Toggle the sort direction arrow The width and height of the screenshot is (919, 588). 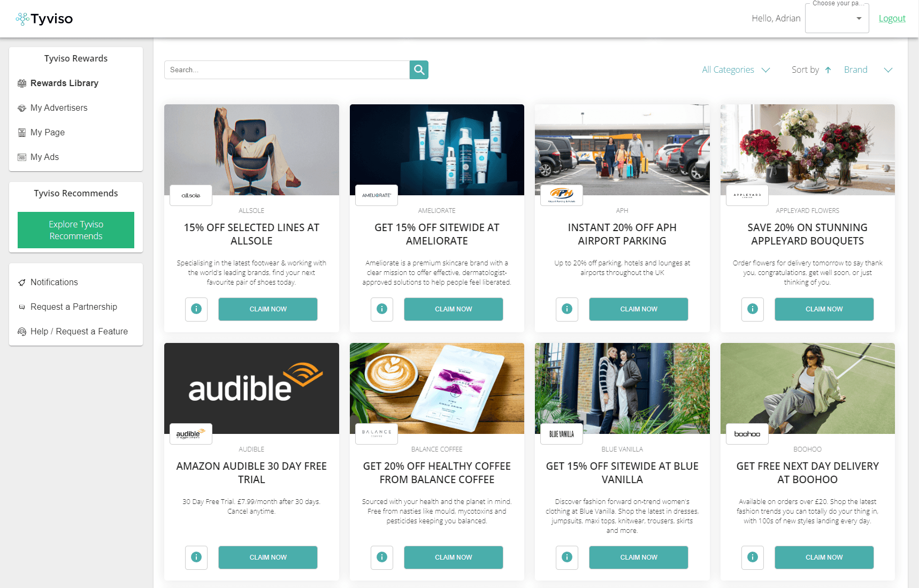[x=828, y=70]
